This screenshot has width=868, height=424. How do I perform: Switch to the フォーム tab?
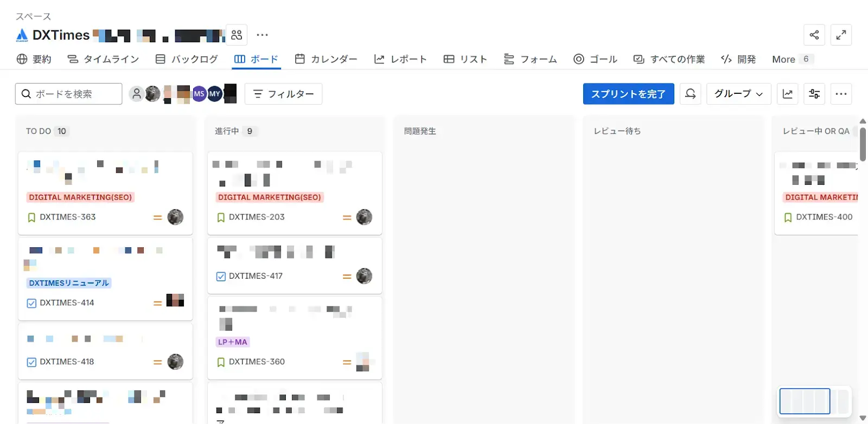tap(530, 59)
